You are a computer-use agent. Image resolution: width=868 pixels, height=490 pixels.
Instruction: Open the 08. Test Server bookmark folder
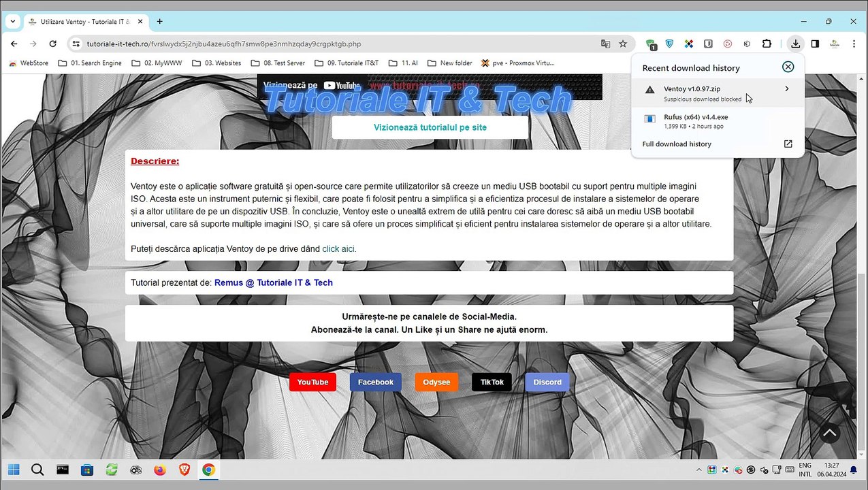(278, 63)
